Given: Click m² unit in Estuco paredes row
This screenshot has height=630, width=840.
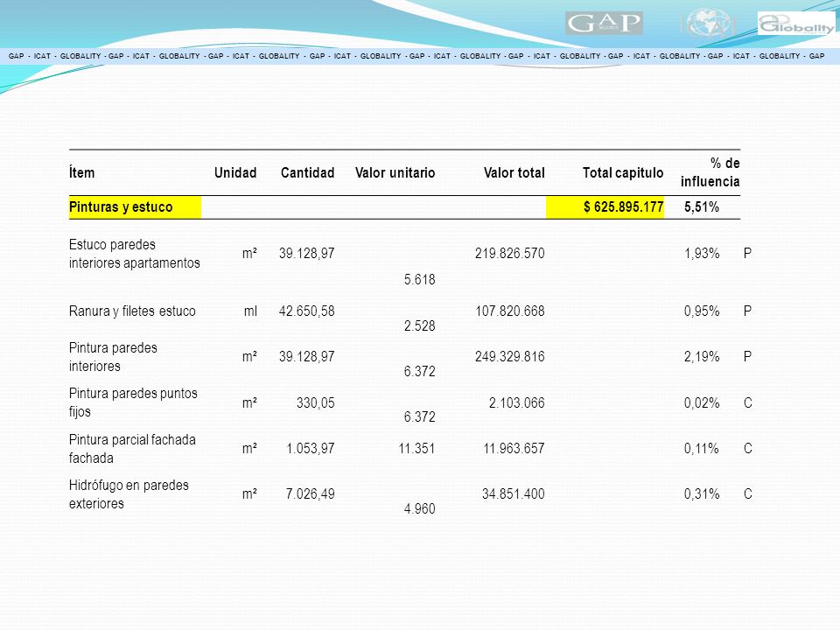Looking at the screenshot, I should tap(249, 254).
